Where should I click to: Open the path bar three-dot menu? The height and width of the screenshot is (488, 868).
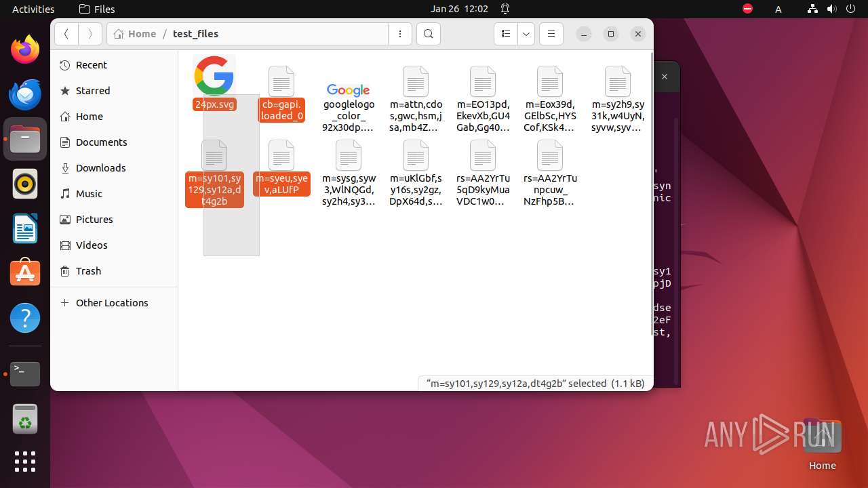400,34
